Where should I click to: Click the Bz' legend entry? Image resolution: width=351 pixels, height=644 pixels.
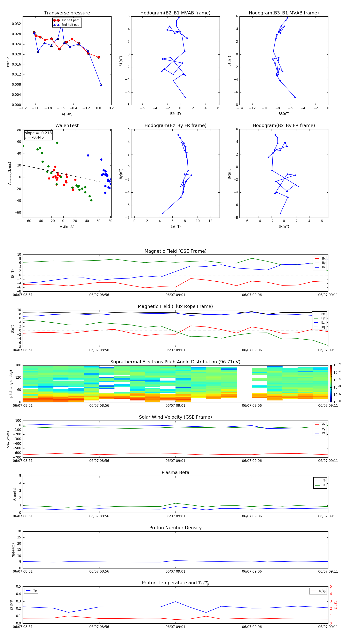pos(320,323)
